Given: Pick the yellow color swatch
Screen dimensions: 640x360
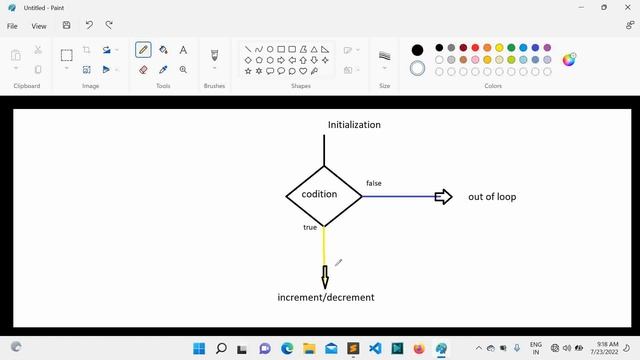Looking at the screenshot, I should click(x=499, y=48).
